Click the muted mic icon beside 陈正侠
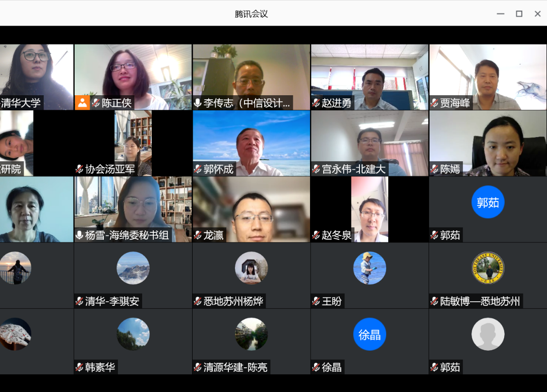The height and width of the screenshot is (392, 547). click(x=96, y=103)
